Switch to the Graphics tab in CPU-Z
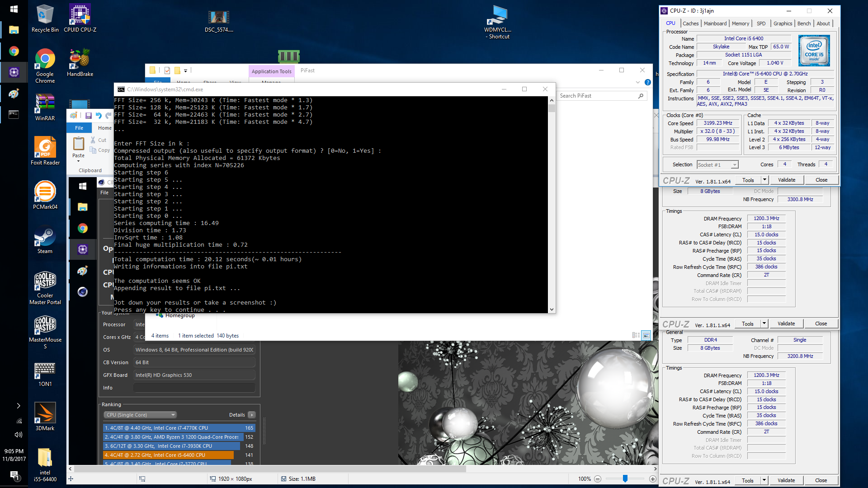 pyautogui.click(x=783, y=23)
